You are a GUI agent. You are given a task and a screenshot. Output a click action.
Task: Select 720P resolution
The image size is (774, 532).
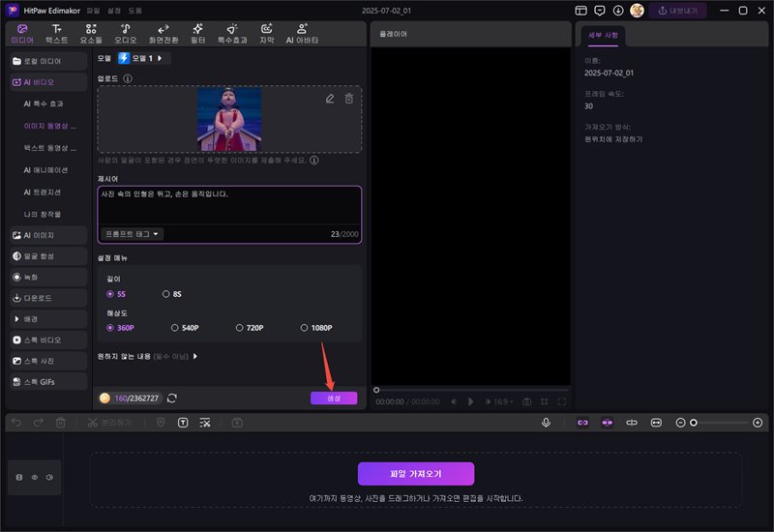click(250, 328)
